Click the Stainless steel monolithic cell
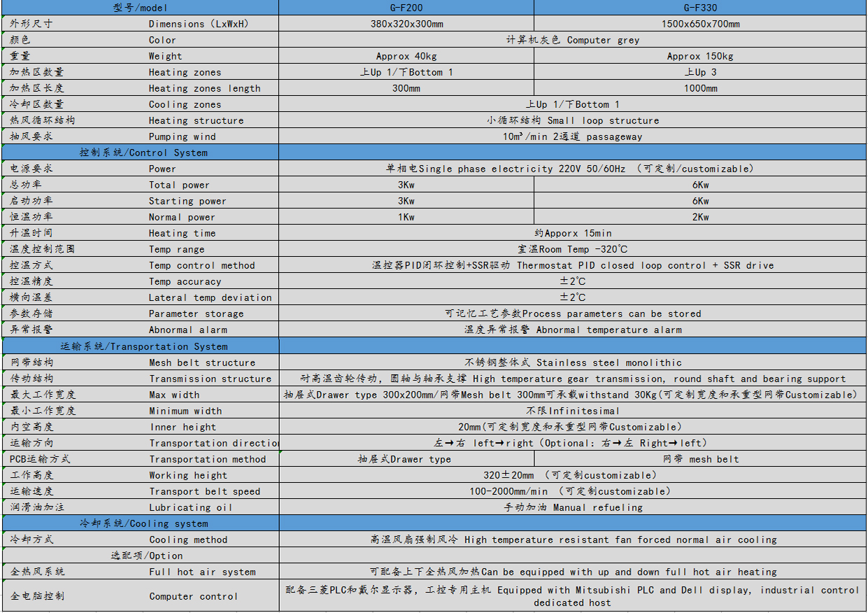This screenshot has height=613, width=868. click(x=572, y=362)
